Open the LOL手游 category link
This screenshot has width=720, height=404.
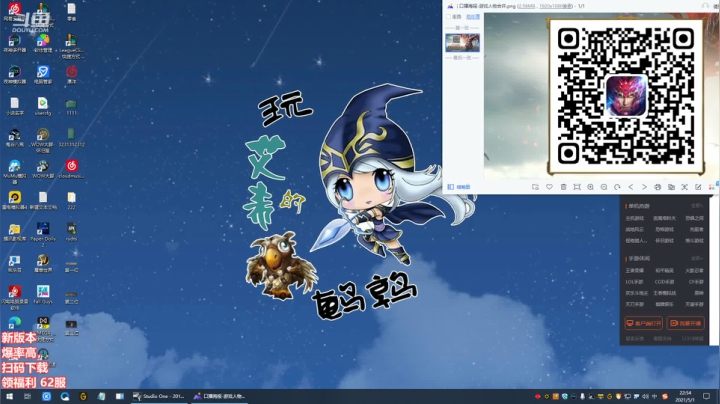pos(634,282)
